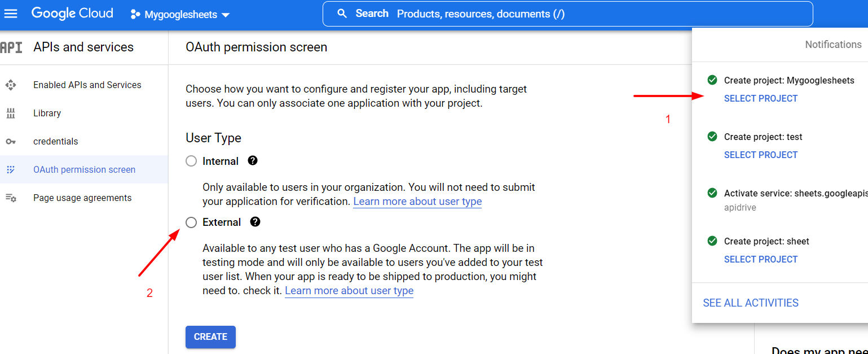The image size is (868, 354).
Task: Click the APIs and services sidebar heading
Action: point(83,47)
